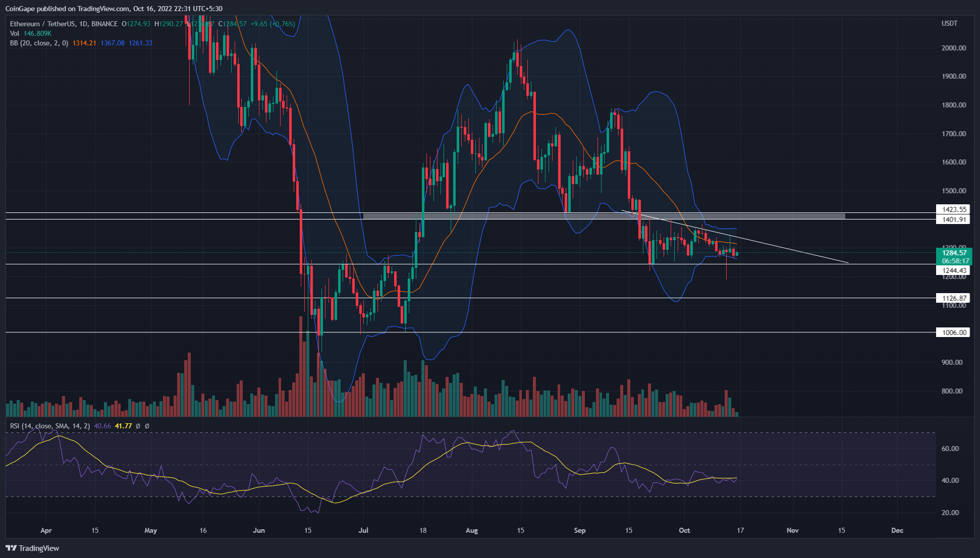Click the Jul label on time axis

363,530
